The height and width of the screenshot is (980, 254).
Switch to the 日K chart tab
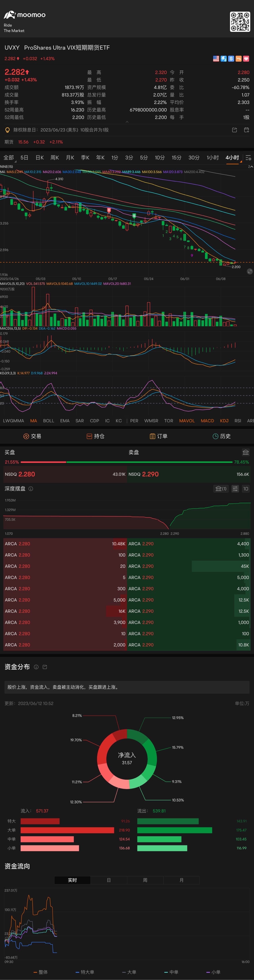point(40,158)
